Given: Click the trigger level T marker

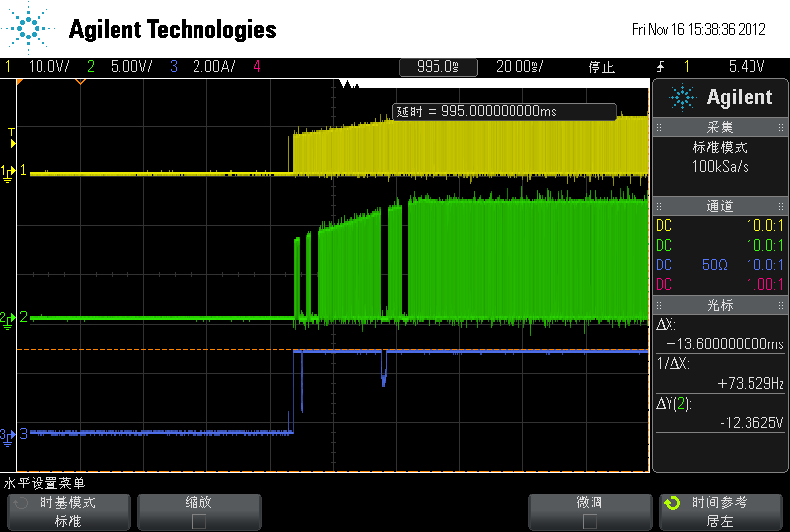Looking at the screenshot, I should (x=12, y=138).
